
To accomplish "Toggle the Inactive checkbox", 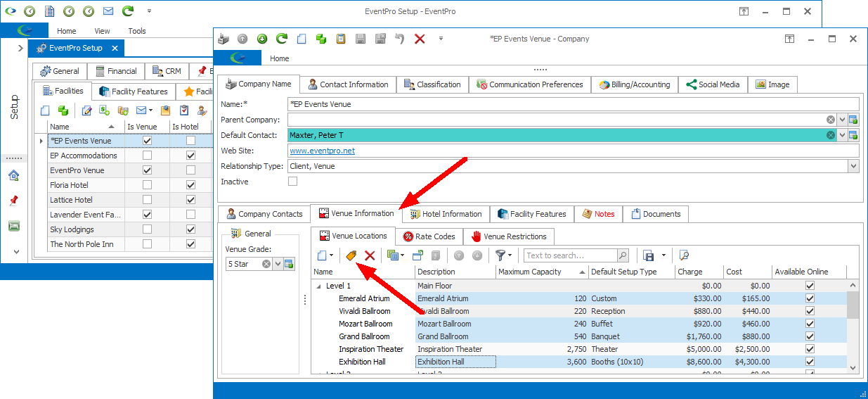I will pos(293,182).
